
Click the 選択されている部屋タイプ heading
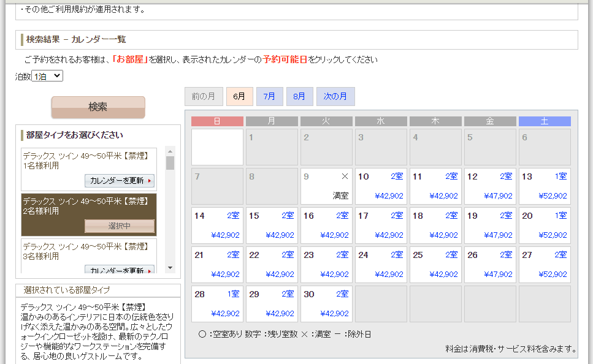67,290
